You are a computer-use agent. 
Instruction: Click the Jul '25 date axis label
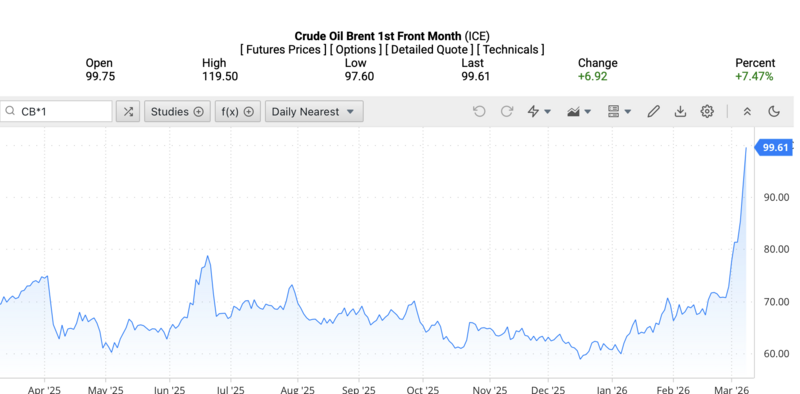coord(231,389)
